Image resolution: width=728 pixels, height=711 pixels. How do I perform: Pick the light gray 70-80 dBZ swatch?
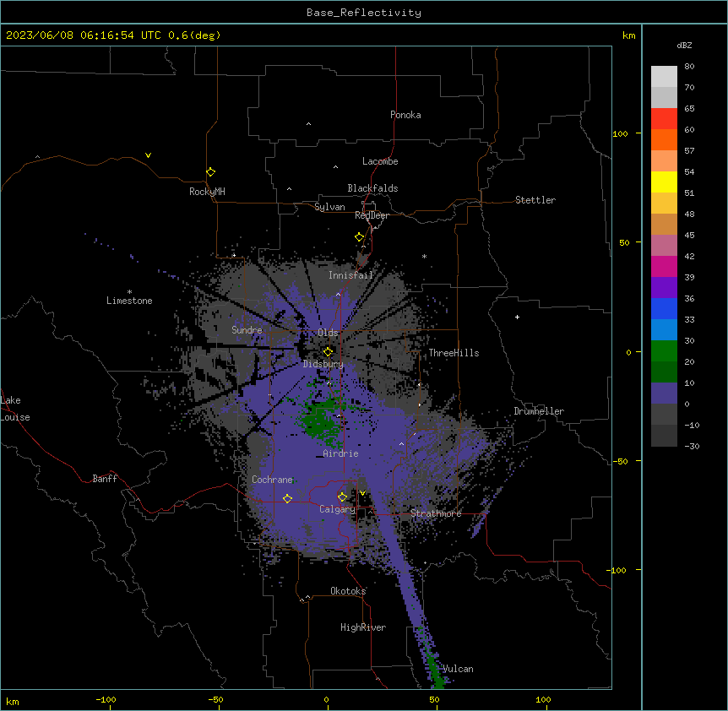[x=664, y=76]
